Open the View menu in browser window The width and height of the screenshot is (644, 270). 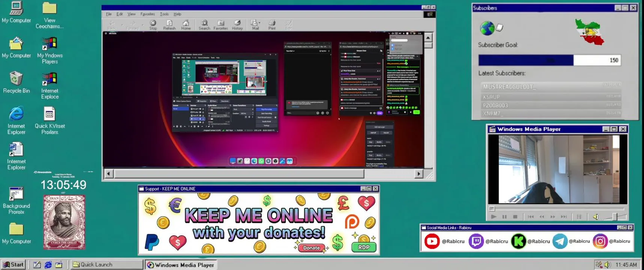[131, 14]
